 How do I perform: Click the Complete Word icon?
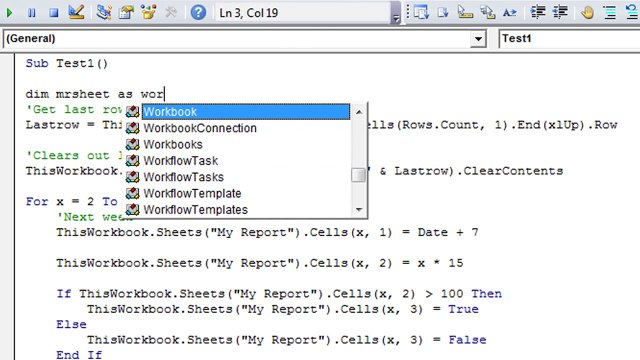coord(509,13)
